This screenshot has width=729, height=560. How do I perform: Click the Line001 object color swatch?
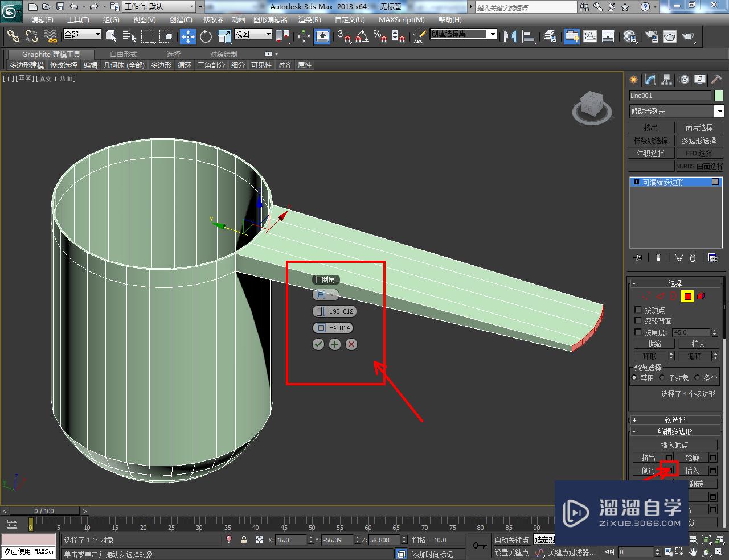coord(719,96)
